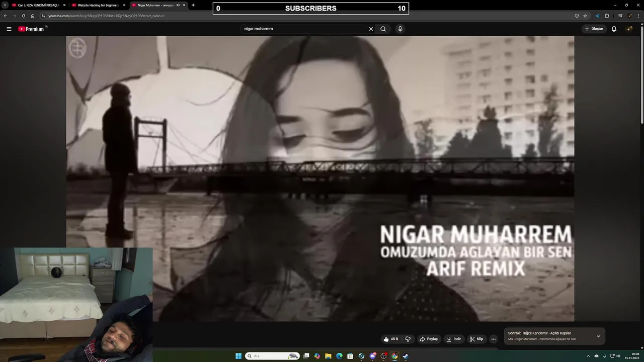Screen dimensions: 644x362
Task: Open Task View on taskbar
Action: (306, 356)
